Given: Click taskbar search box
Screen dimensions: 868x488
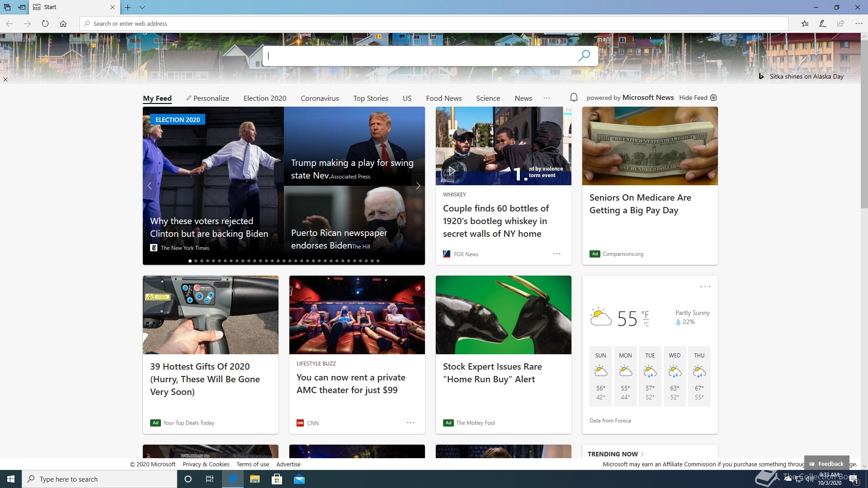Looking at the screenshot, I should tap(99, 479).
